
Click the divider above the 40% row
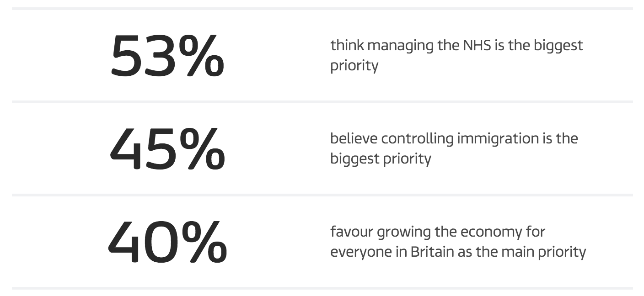click(322, 195)
